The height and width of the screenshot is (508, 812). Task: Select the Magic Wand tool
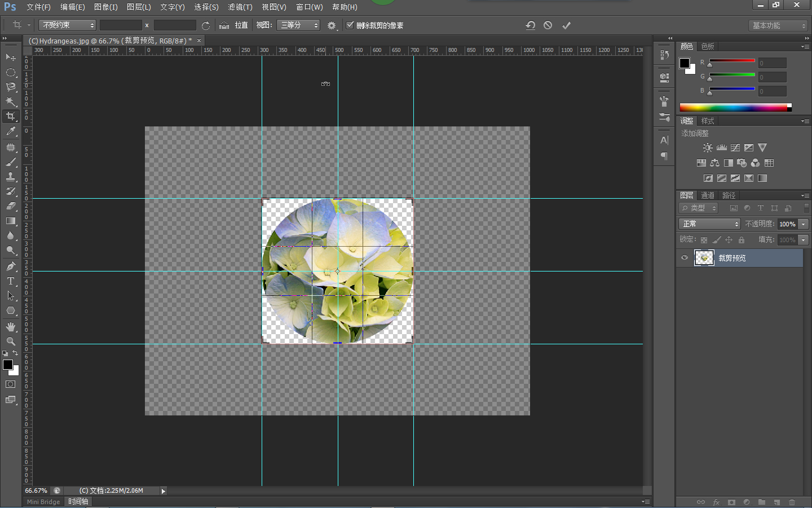pos(10,102)
